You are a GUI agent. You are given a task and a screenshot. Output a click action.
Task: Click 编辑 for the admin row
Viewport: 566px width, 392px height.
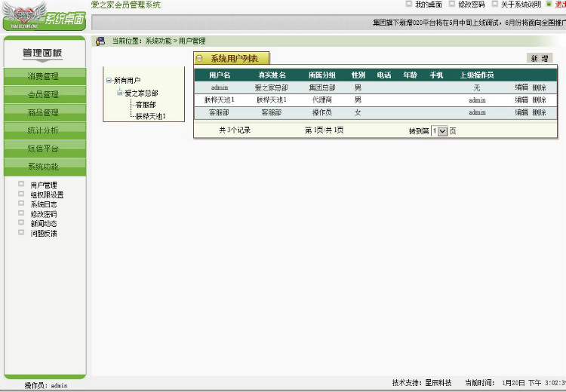[521, 87]
